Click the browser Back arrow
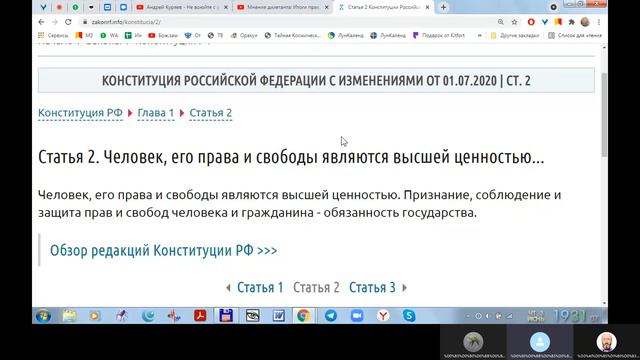This screenshot has width=640, height=360. [x=41, y=22]
